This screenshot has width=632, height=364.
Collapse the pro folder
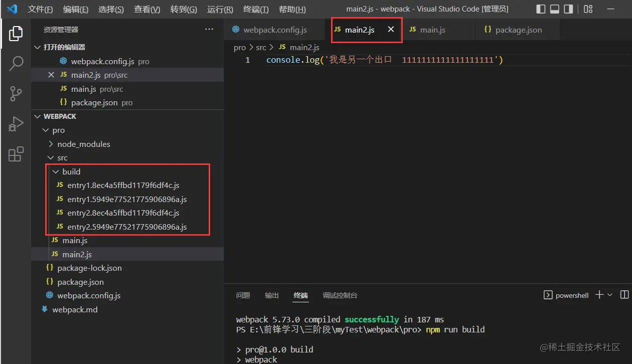click(127, 130)
